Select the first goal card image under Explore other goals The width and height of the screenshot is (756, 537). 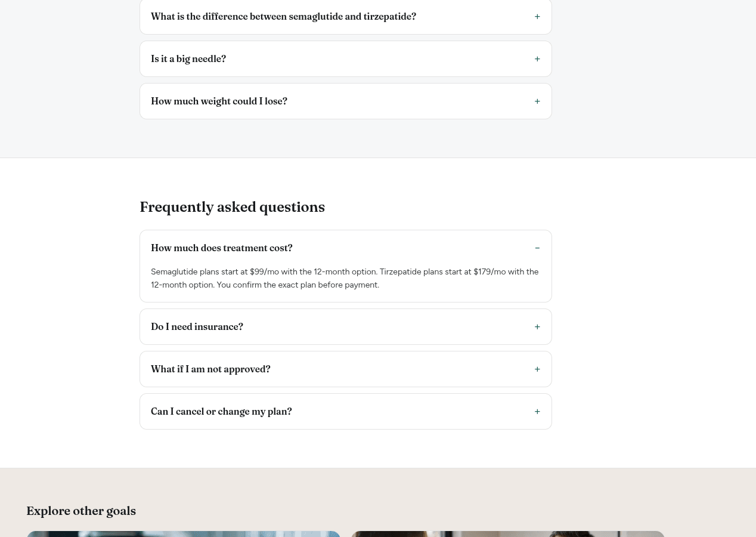point(184,534)
